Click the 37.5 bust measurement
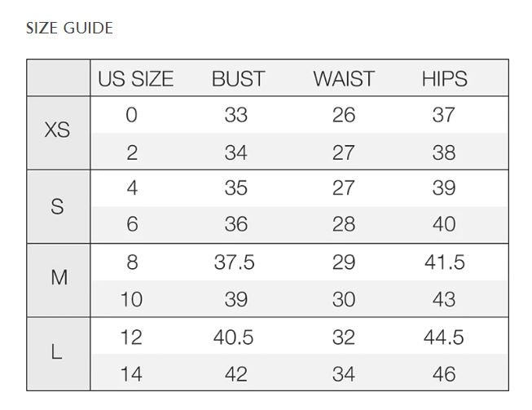The width and height of the screenshot is (532, 410). tap(235, 262)
